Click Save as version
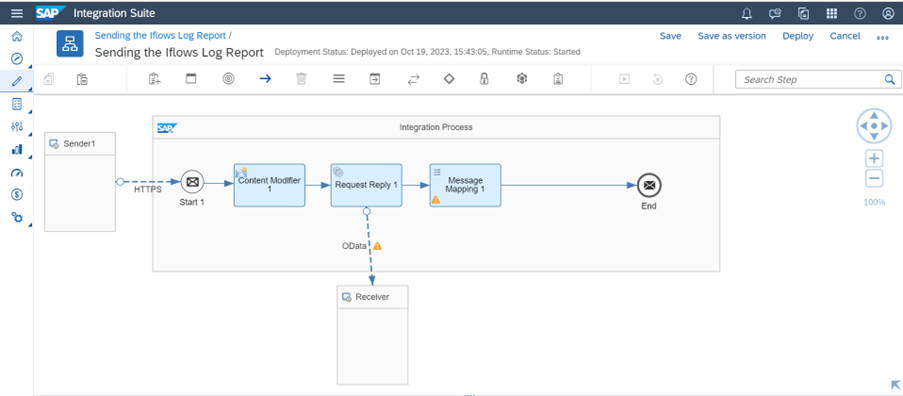Image resolution: width=903 pixels, height=396 pixels. (x=732, y=36)
